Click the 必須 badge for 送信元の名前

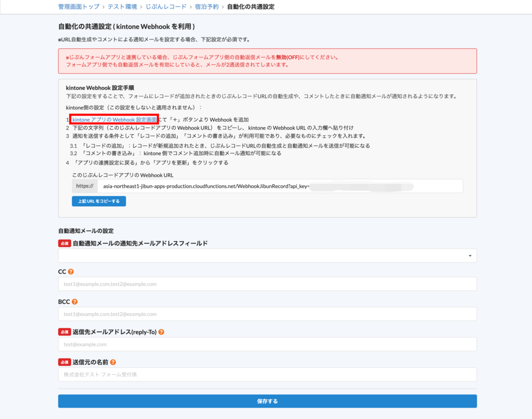click(65, 361)
